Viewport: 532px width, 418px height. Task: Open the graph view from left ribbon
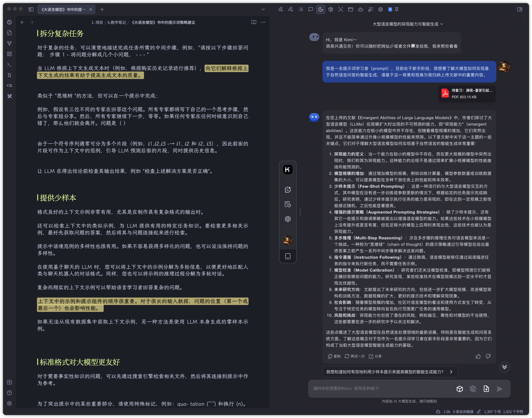coord(9,43)
